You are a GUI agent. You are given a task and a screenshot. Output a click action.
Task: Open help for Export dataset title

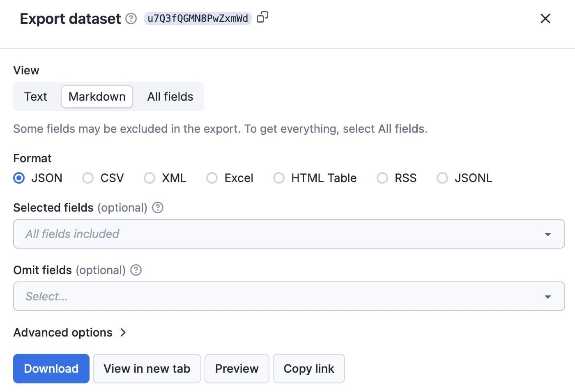[x=130, y=19]
